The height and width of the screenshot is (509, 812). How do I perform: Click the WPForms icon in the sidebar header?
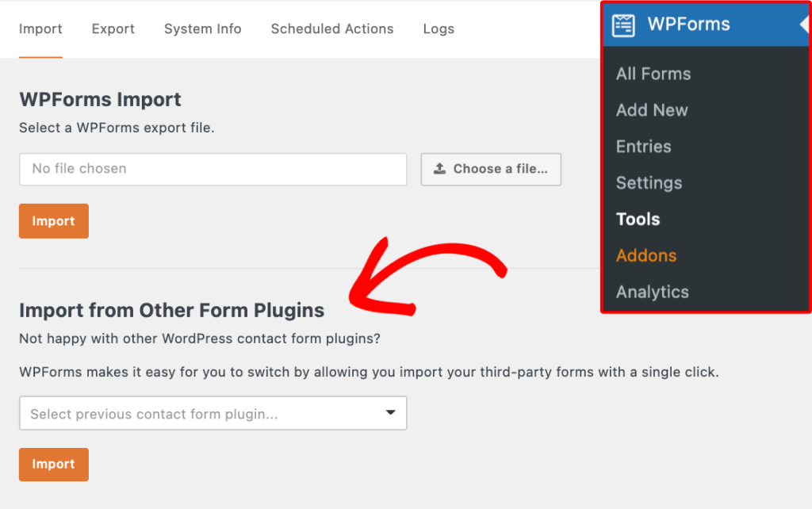623,25
